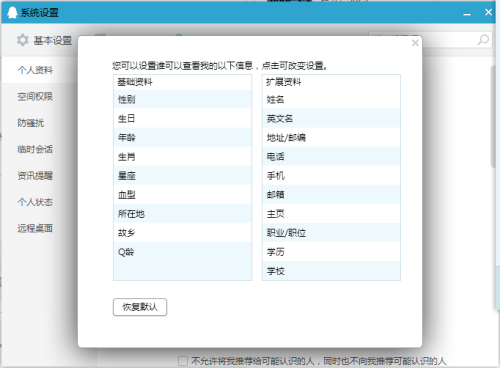
Task: Select 资讯提醒 in sidebar
Action: (35, 175)
